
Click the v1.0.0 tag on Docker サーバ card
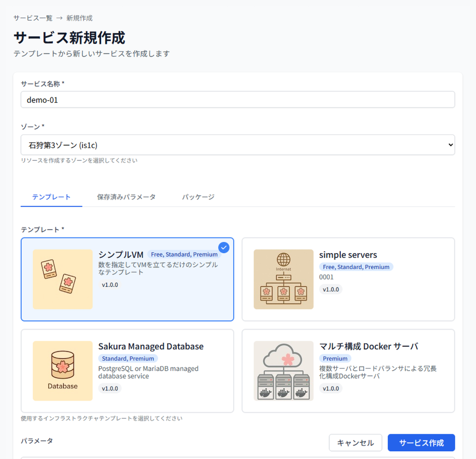330,388
